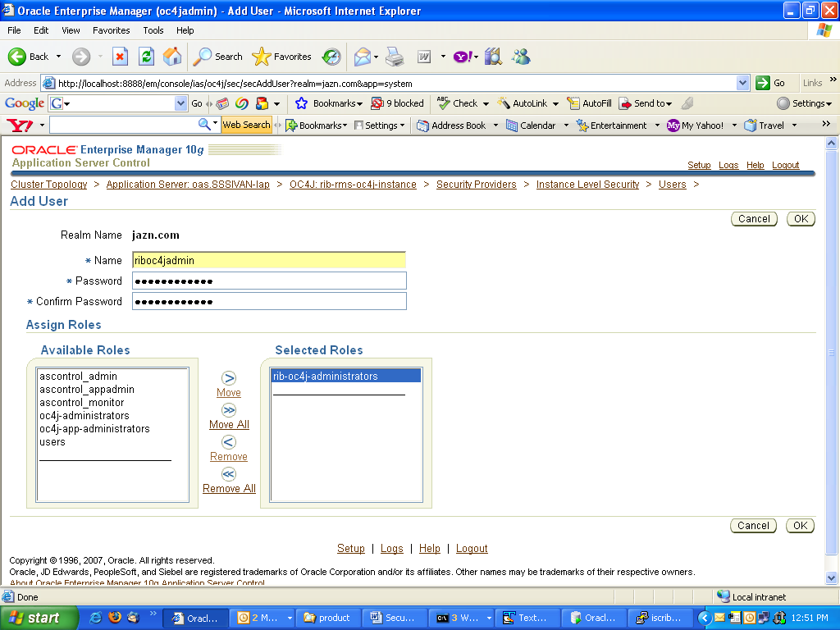
Task: Open the Help menu
Action: [185, 30]
